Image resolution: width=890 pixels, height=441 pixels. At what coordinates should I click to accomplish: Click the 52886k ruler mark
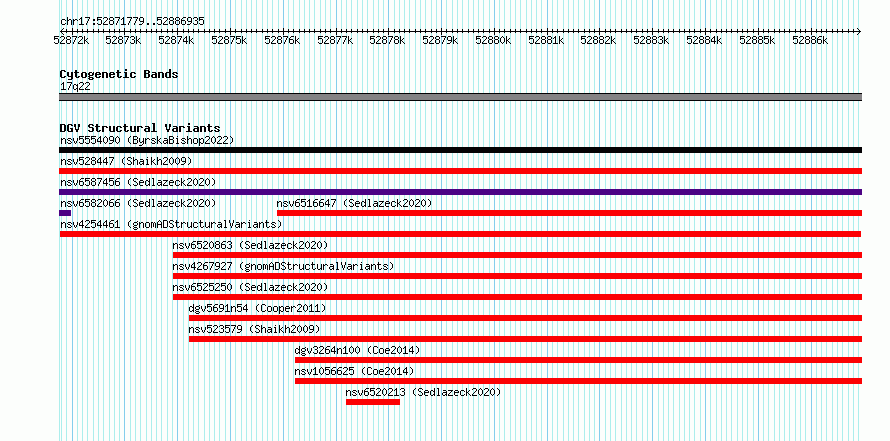coord(810,40)
